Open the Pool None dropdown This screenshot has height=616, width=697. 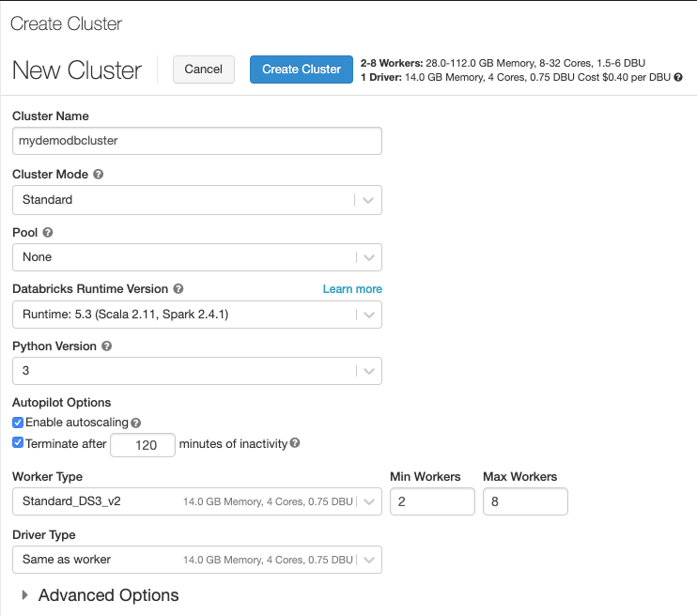pyautogui.click(x=197, y=257)
